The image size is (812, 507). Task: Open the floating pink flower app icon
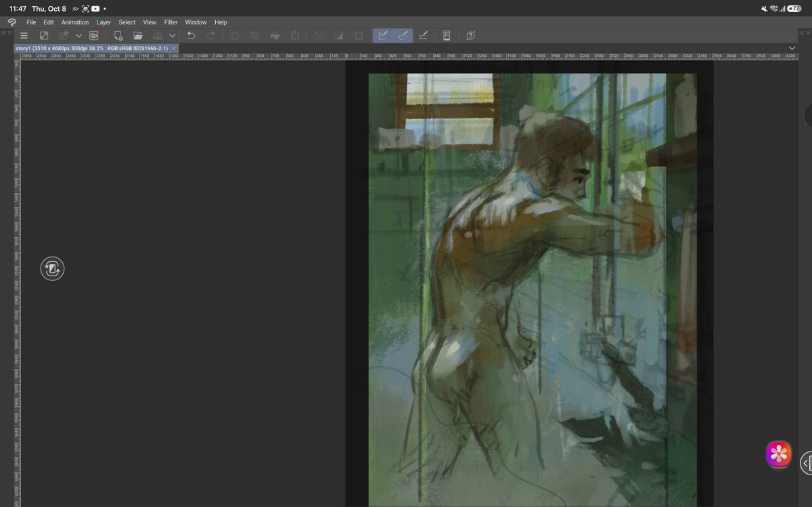779,454
